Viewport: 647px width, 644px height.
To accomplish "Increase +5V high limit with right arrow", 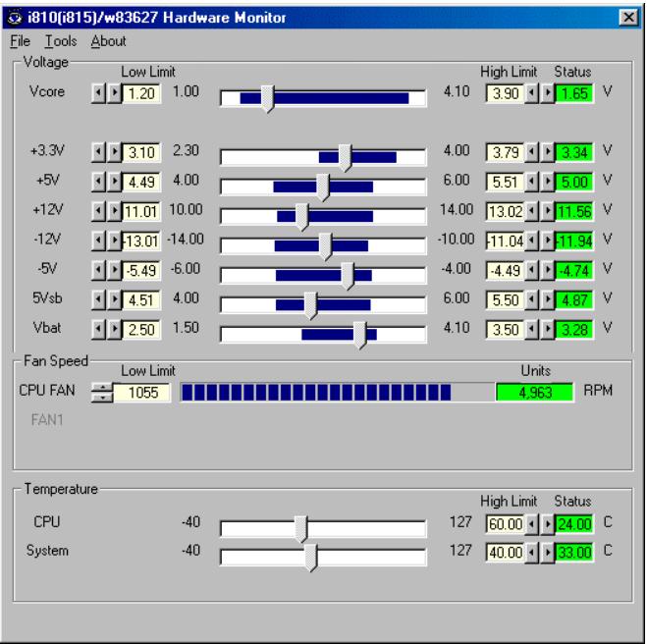I will pos(547,182).
